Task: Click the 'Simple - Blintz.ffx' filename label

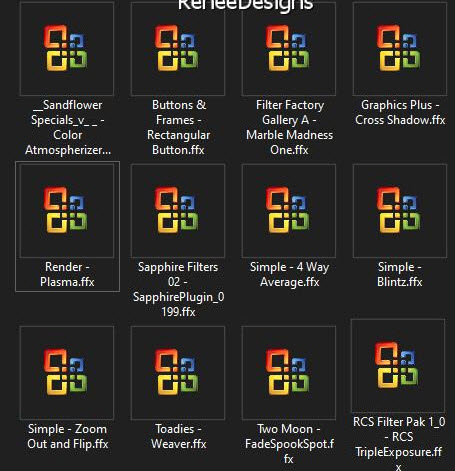Action: [400, 274]
